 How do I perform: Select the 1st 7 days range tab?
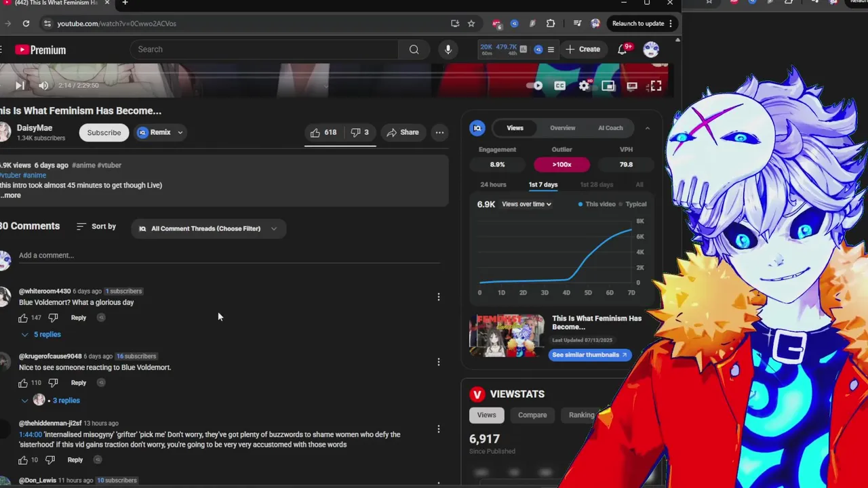tap(543, 184)
